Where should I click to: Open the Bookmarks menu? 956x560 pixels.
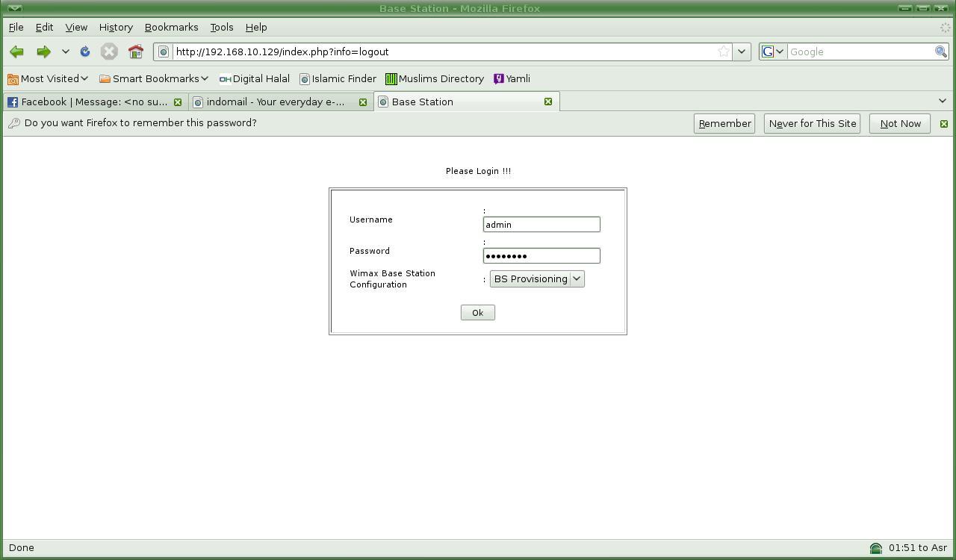(171, 27)
